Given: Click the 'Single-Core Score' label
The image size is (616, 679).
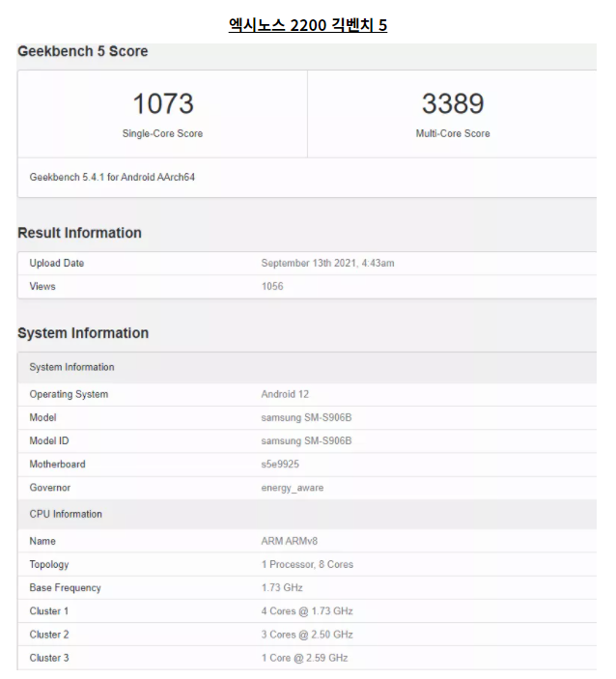Looking at the screenshot, I should point(162,133).
